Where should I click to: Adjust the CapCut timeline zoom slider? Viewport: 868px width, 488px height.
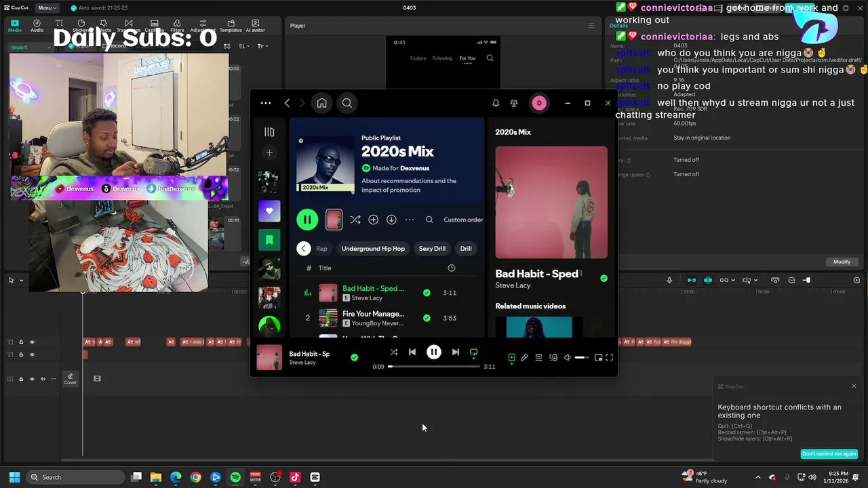coord(806,280)
